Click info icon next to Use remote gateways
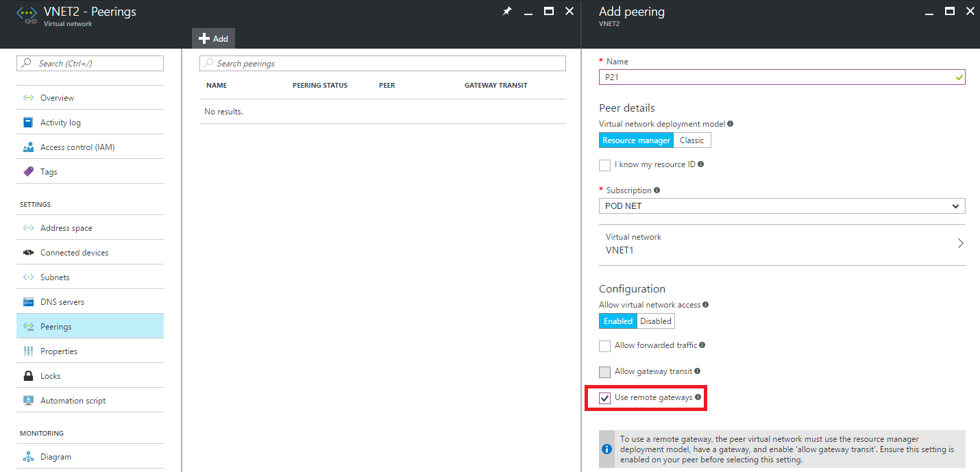The image size is (980, 472). [698, 397]
